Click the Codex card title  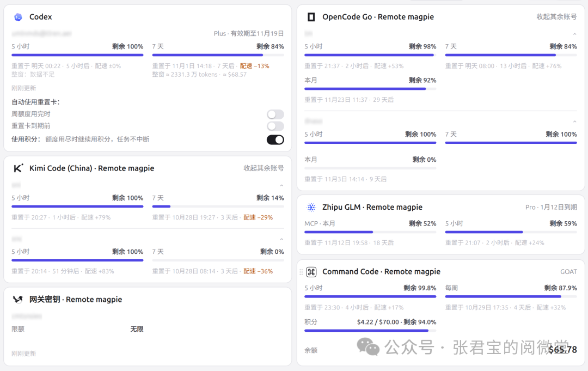pyautogui.click(x=40, y=17)
